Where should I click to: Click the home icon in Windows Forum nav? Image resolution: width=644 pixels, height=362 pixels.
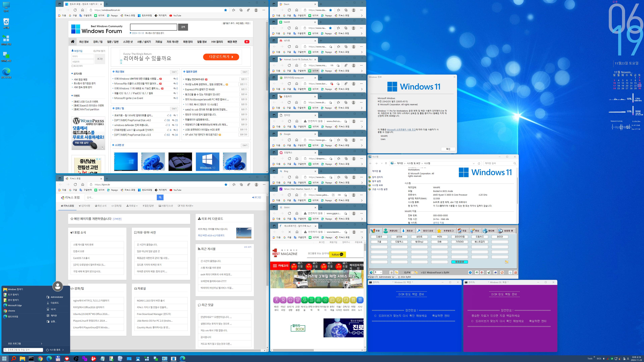tap(72, 41)
